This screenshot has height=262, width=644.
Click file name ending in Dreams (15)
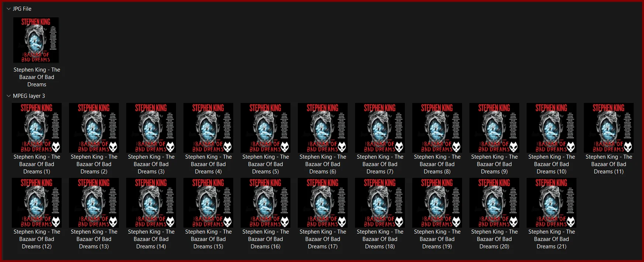coord(208,239)
